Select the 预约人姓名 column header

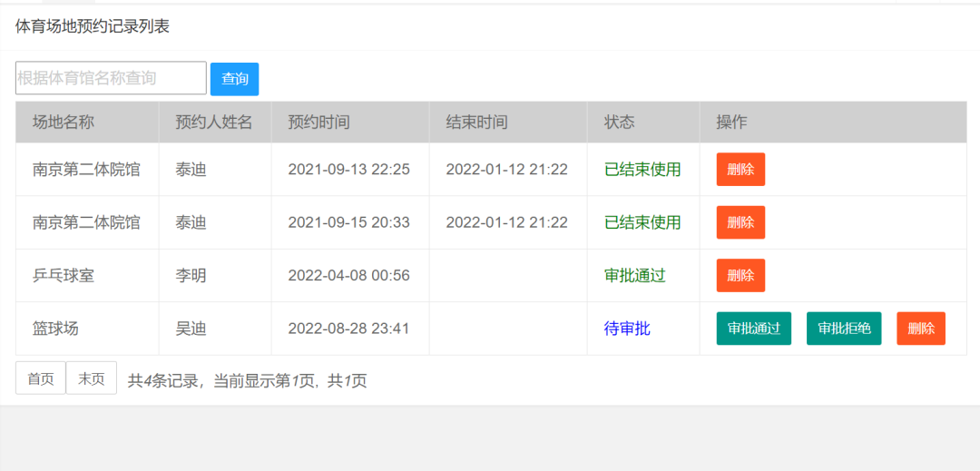[x=214, y=123]
